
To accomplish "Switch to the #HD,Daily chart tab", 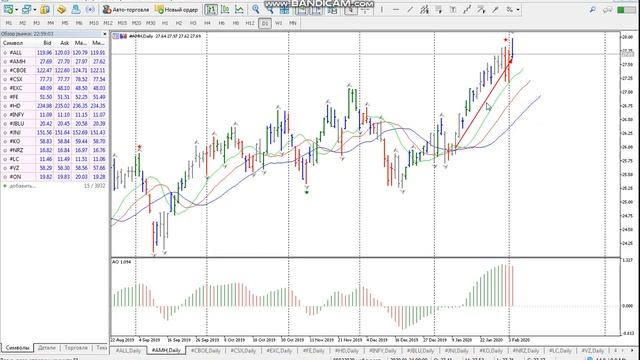I will [x=346, y=351].
